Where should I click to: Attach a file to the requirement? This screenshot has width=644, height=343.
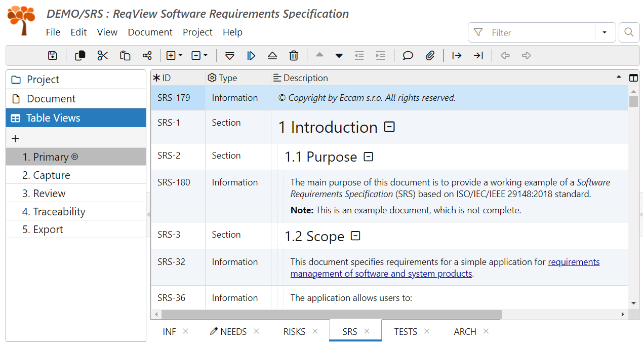pyautogui.click(x=430, y=56)
